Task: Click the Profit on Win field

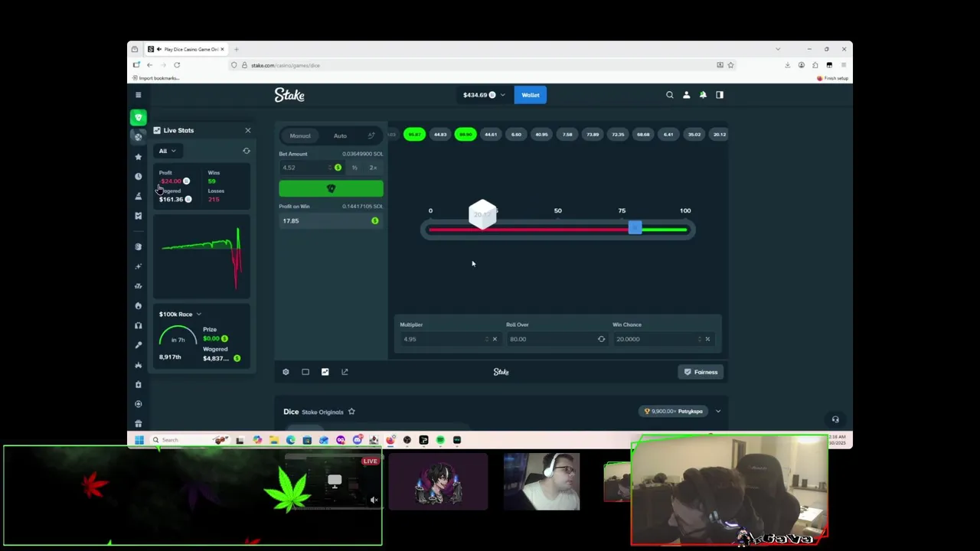Action: point(331,221)
